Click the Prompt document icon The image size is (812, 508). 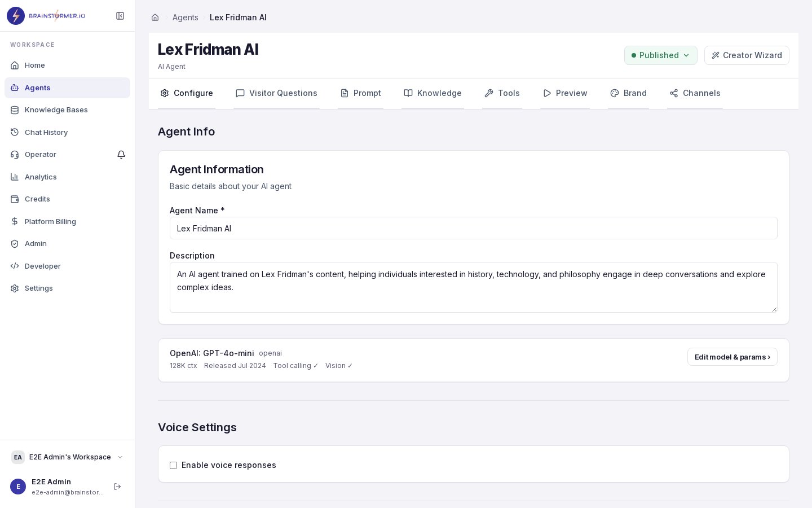(345, 93)
